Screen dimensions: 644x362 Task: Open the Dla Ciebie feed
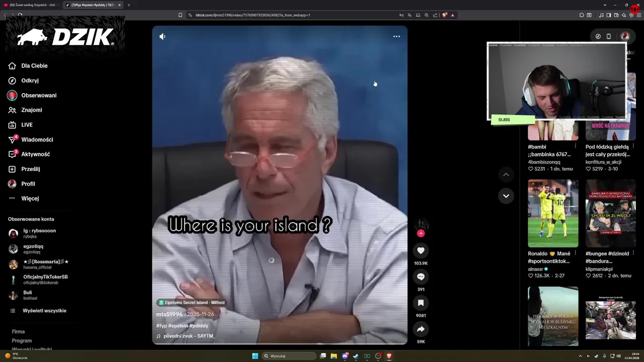pyautogui.click(x=34, y=66)
